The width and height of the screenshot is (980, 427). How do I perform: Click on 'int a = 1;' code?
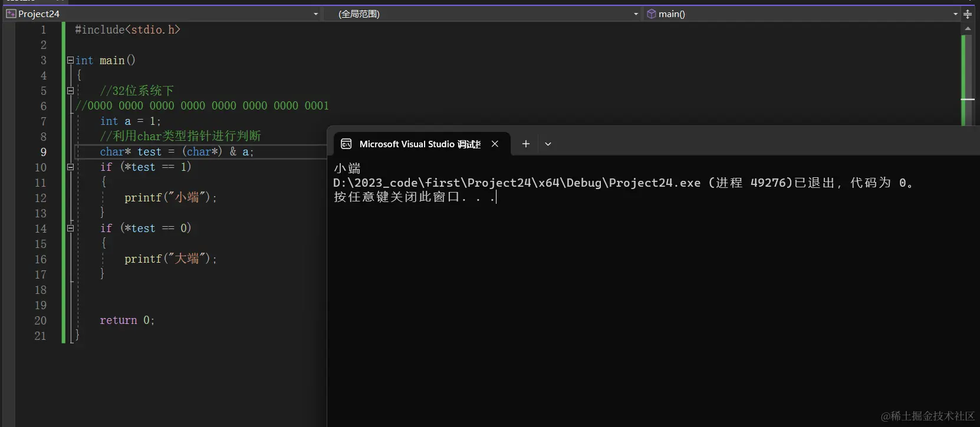tap(130, 121)
